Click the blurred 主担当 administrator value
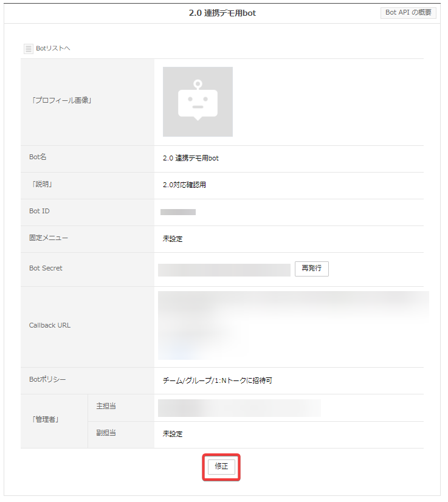This screenshot has height=502, width=448. pyautogui.click(x=238, y=408)
